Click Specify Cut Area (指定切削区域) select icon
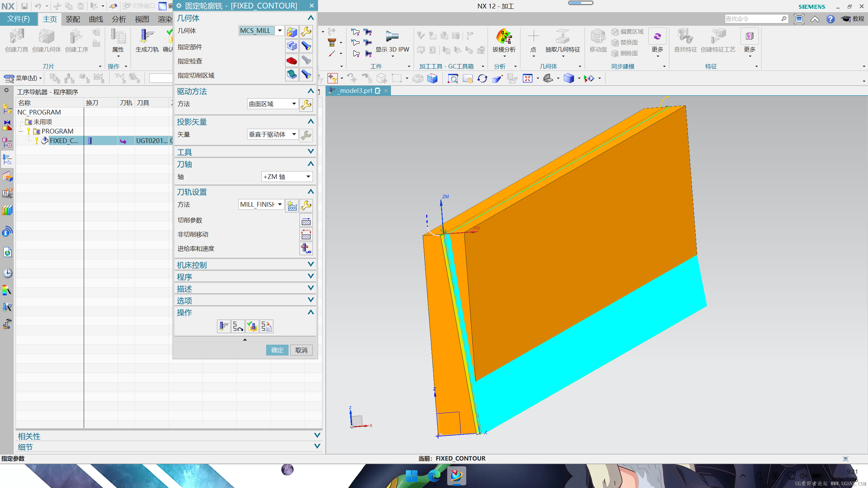Screen dimensions: 868x488 [292, 75]
